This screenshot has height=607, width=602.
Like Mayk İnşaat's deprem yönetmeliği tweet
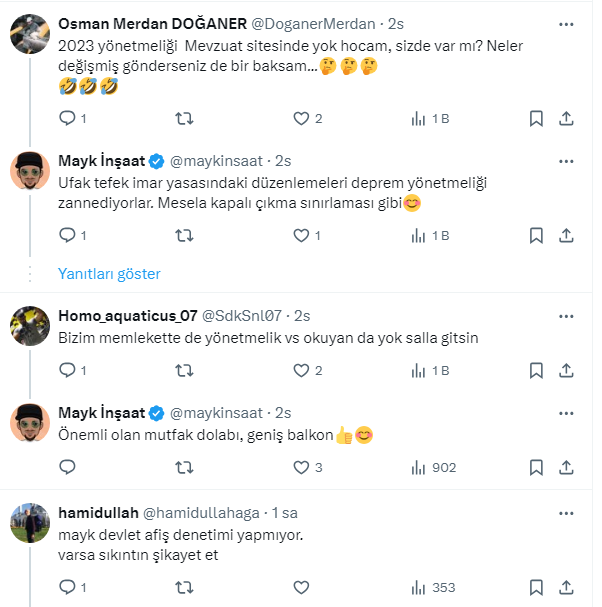[301, 236]
